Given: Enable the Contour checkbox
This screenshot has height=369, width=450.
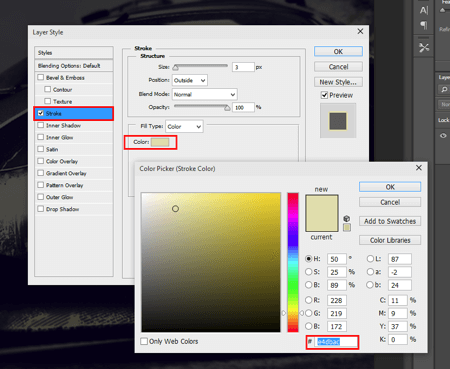Looking at the screenshot, I should (48, 89).
